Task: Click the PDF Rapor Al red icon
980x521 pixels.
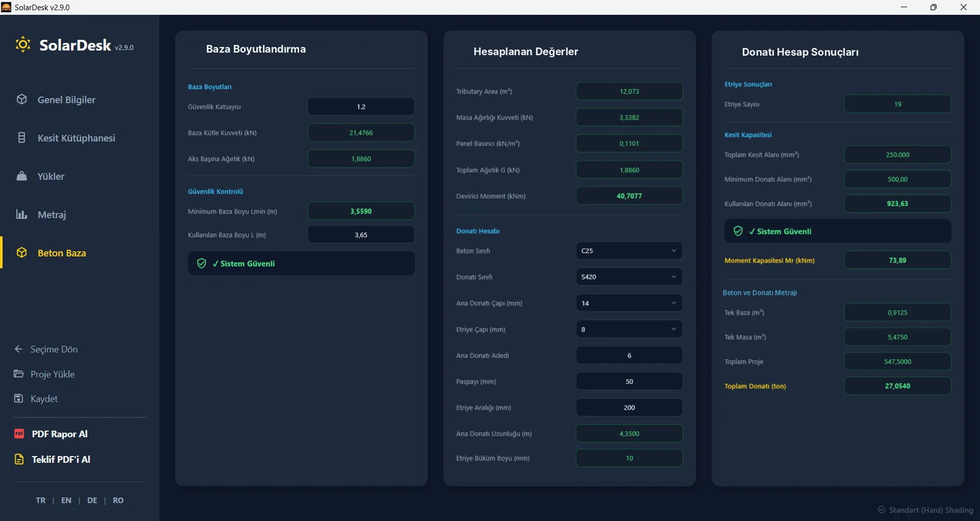Action: (19, 434)
